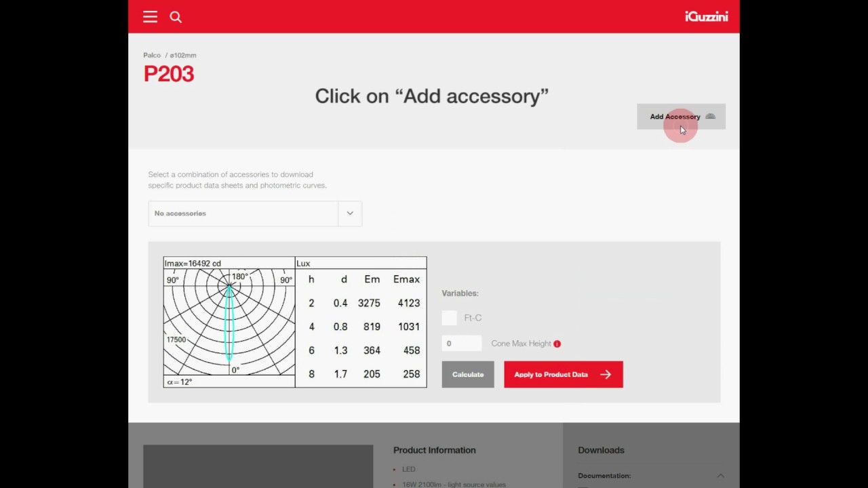Viewport: 868px width, 488px height.
Task: Click the Imax=16492 cd label
Action: (x=193, y=263)
